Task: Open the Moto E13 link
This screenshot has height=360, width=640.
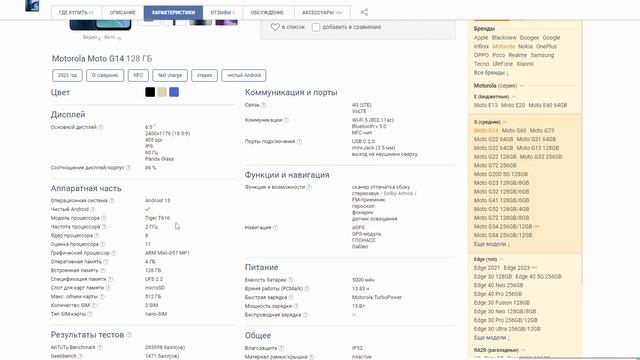Action: tap(486, 105)
